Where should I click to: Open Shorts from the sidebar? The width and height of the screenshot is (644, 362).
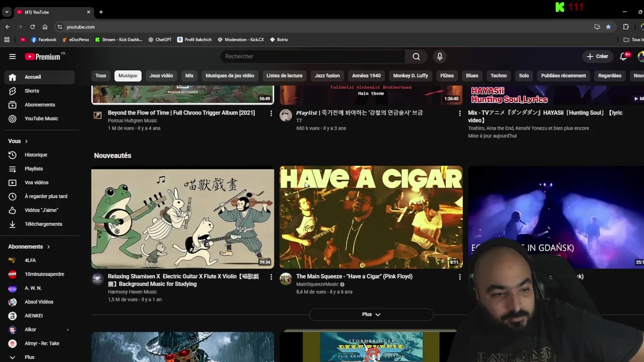pyautogui.click(x=39, y=91)
